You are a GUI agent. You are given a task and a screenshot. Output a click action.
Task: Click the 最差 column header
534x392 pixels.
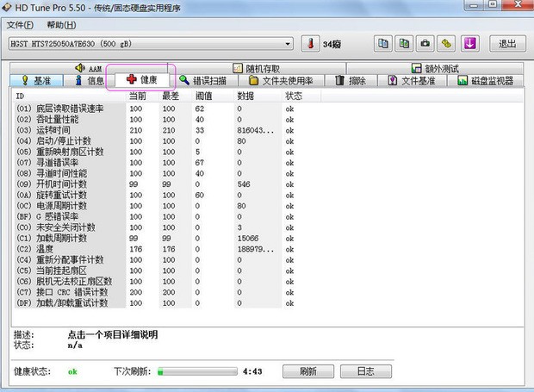[176, 96]
